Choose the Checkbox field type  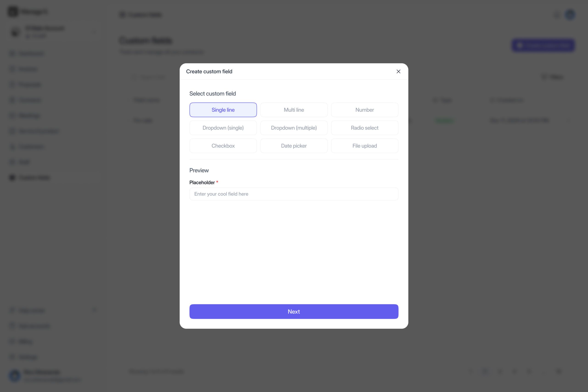pos(223,146)
